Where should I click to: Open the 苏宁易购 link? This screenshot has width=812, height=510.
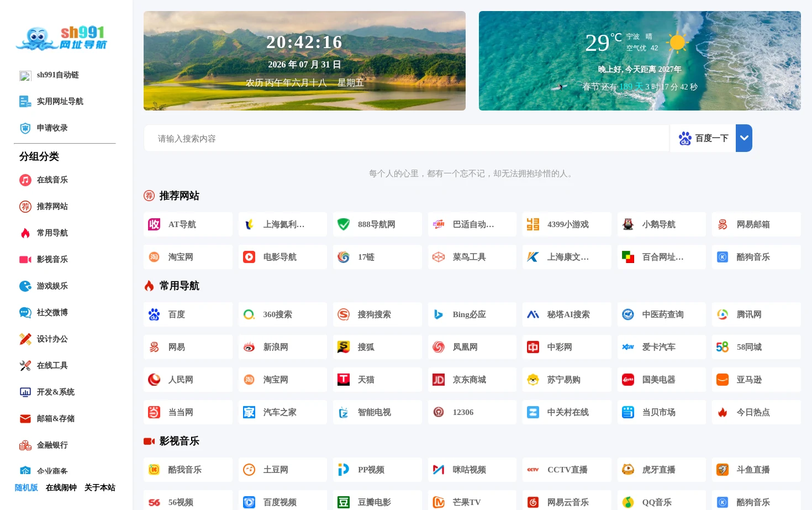coord(567,380)
